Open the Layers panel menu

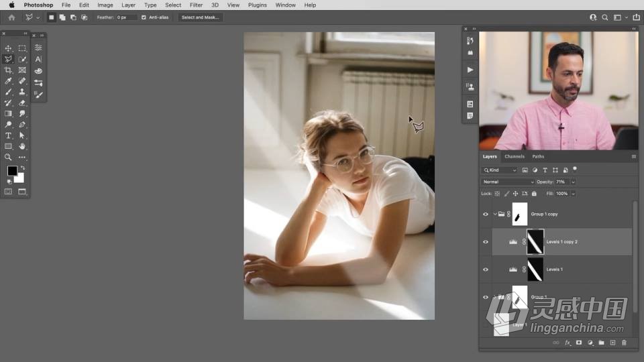click(x=634, y=156)
